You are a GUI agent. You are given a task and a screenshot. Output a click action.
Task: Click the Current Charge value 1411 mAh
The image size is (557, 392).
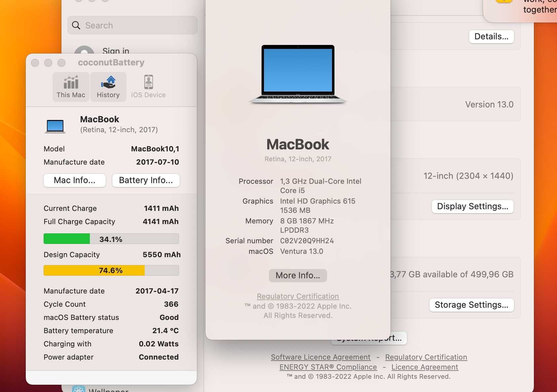[x=161, y=208]
